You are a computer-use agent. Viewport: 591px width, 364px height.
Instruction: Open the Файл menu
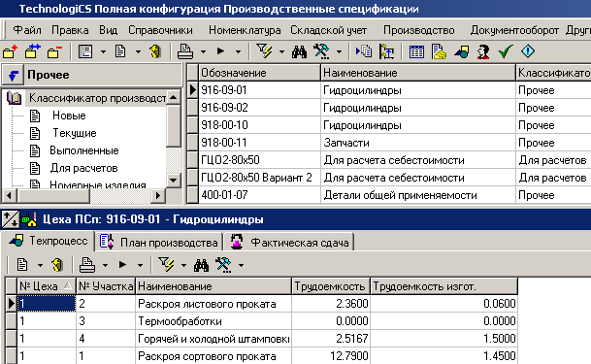[27, 30]
